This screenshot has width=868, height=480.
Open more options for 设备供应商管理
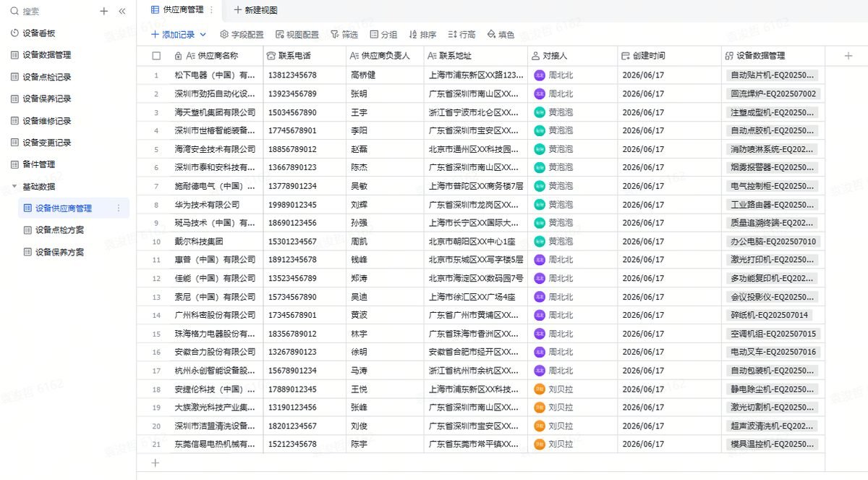(119, 209)
